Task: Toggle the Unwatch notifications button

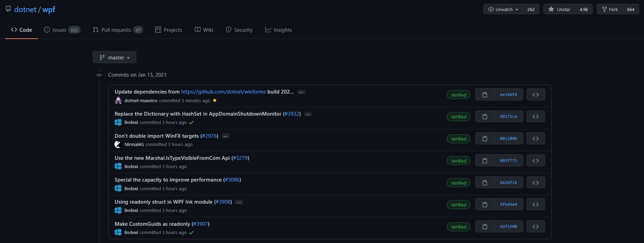Action: [x=503, y=9]
